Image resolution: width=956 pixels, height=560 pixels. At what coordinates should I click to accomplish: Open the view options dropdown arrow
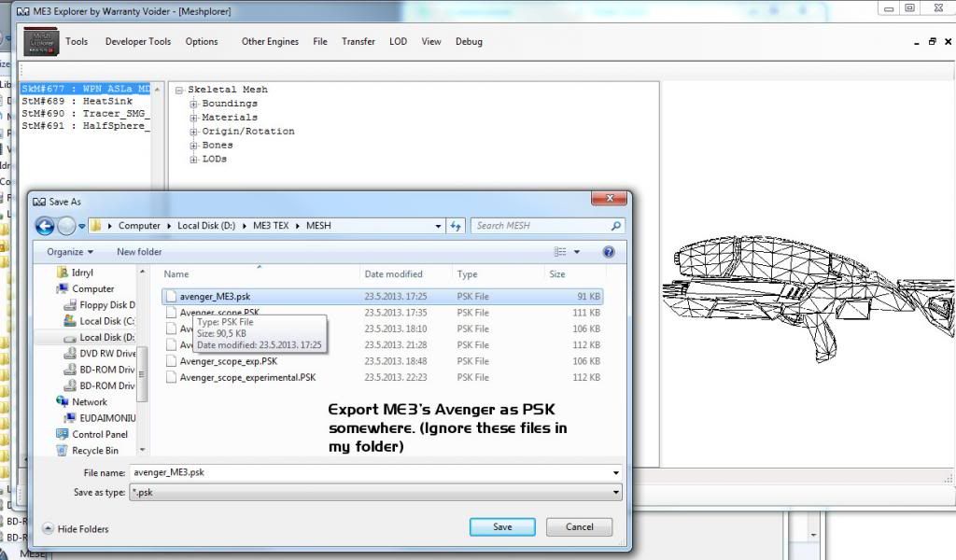(577, 252)
